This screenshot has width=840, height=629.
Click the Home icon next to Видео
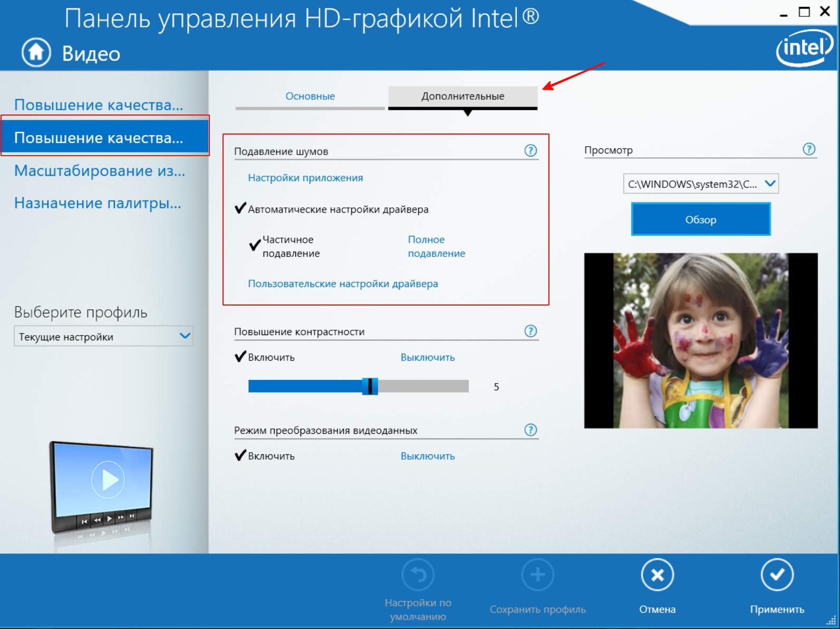coord(36,52)
